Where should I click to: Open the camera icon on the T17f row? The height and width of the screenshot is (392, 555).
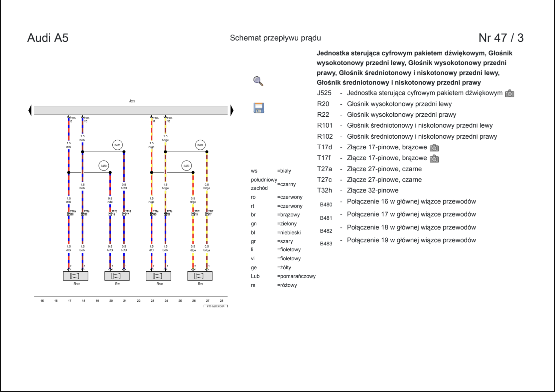pos(434,158)
